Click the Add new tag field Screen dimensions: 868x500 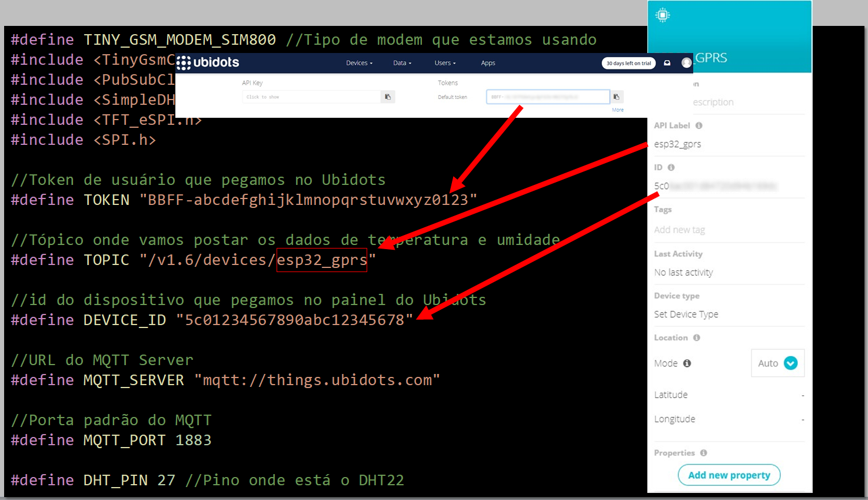[680, 229]
